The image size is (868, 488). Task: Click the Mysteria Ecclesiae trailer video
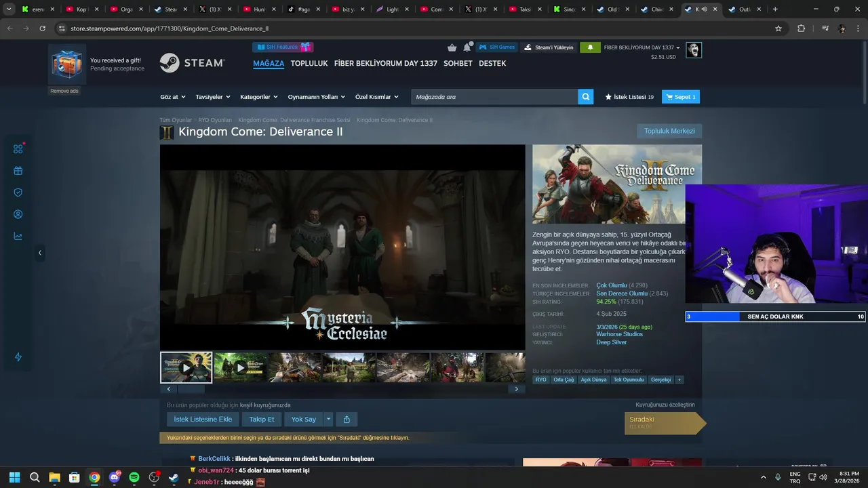tap(342, 247)
